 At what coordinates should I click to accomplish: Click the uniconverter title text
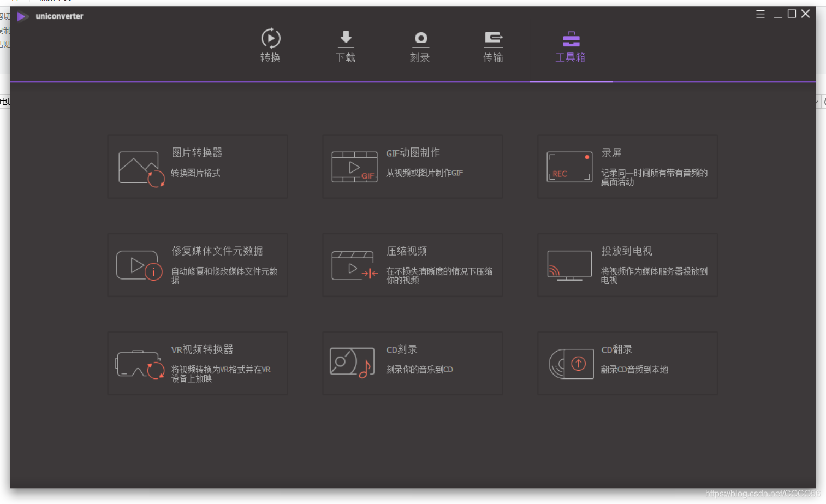coord(60,16)
